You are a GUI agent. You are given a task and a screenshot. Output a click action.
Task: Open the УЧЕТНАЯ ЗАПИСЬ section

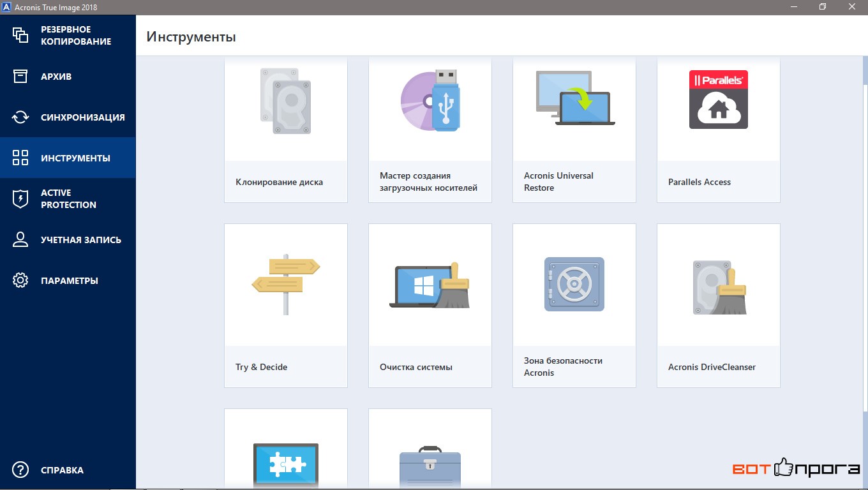point(81,239)
